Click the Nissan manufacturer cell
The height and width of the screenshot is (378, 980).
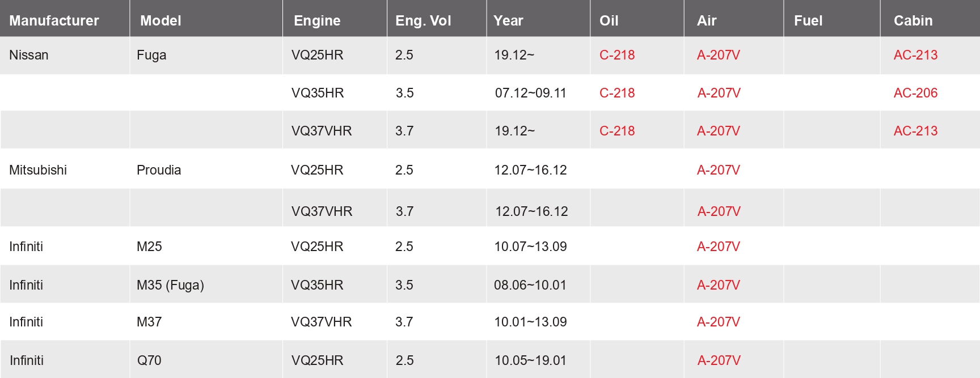pyautogui.click(x=29, y=55)
